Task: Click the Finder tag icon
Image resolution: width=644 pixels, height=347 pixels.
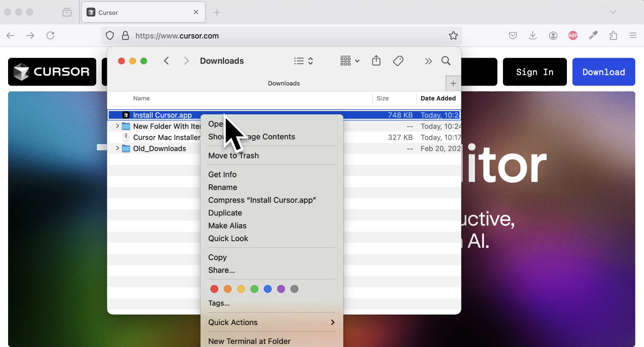Action: point(398,61)
